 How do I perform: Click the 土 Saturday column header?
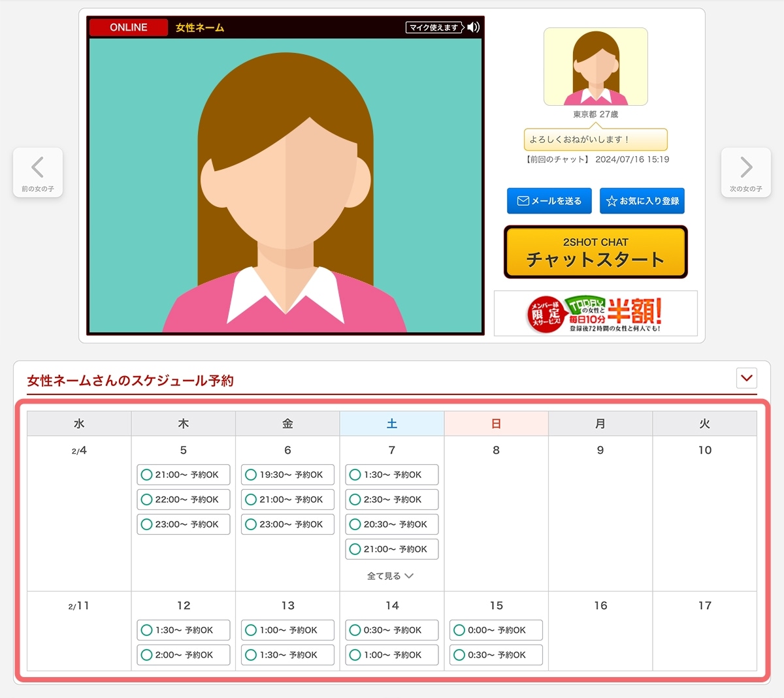[x=391, y=423]
